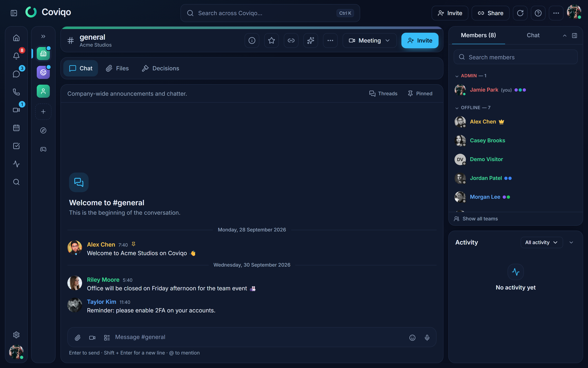Focus the Search members field
This screenshot has width=588, height=368.
(x=516, y=57)
